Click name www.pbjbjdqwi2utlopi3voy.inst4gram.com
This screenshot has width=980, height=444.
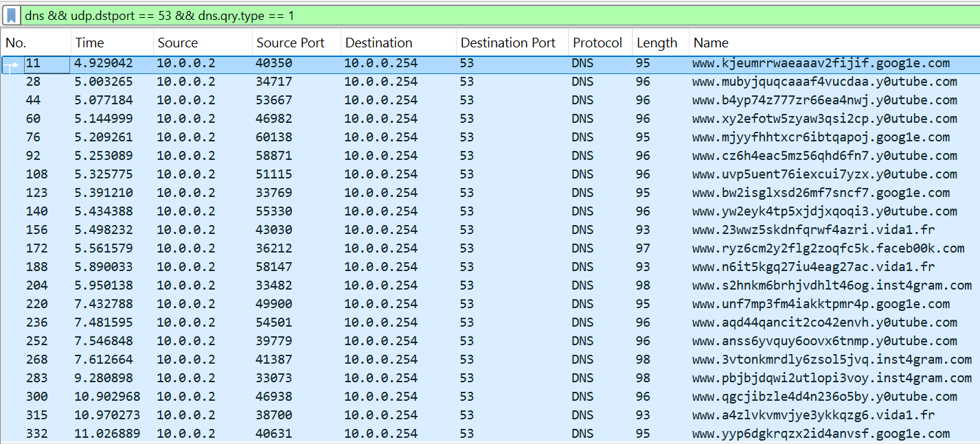click(x=832, y=378)
